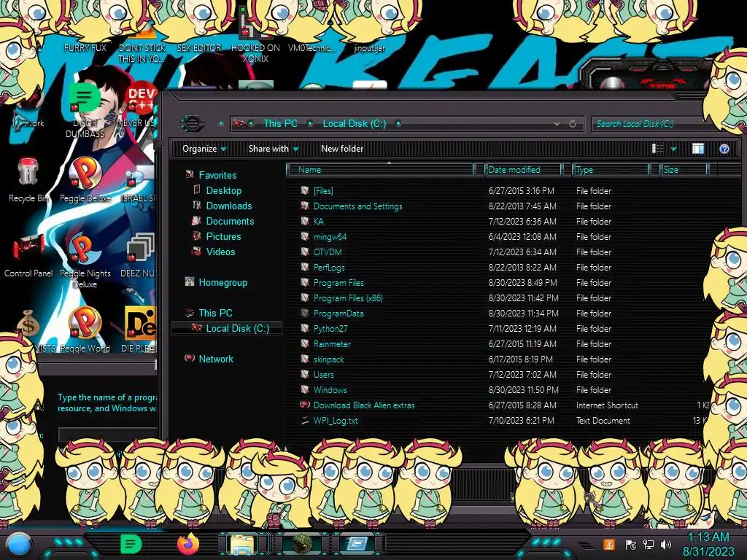Click the Python27 folder icon
Viewport: 747px width, 560px height.
point(305,328)
